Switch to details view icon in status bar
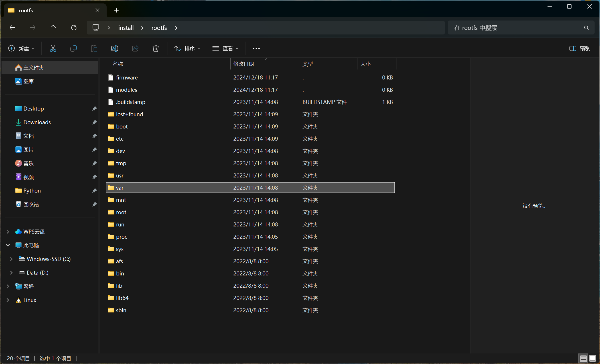The height and width of the screenshot is (364, 600). click(583, 359)
